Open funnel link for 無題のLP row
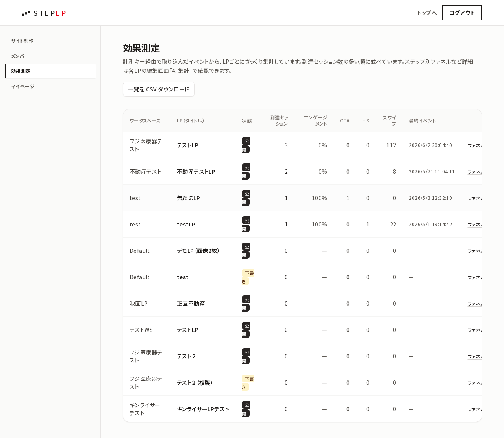Screen dimensions: 504x438 pos(474,198)
